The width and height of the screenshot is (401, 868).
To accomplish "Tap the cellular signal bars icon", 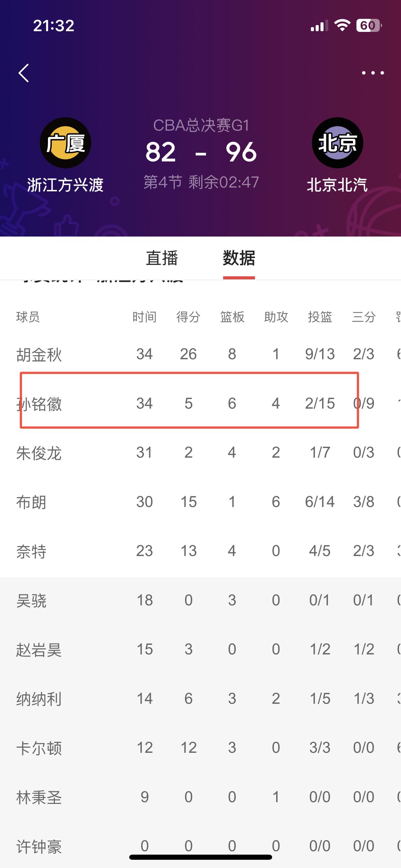I will tap(319, 26).
